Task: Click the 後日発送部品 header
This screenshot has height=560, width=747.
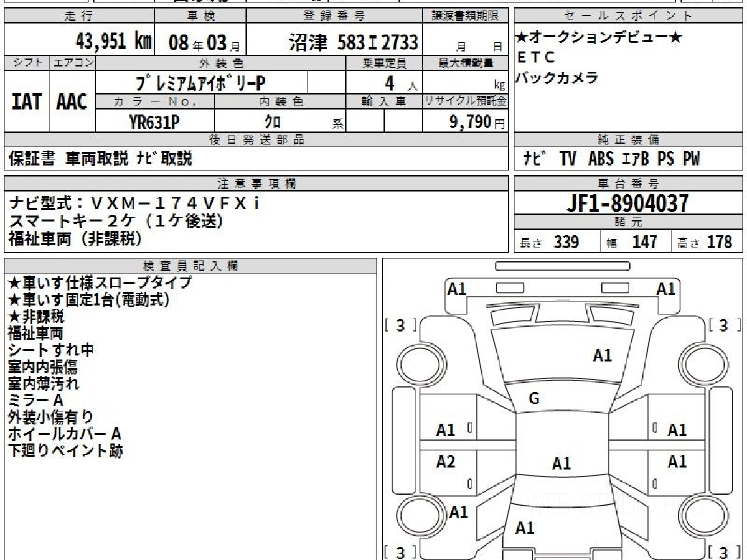Action: click(256, 140)
